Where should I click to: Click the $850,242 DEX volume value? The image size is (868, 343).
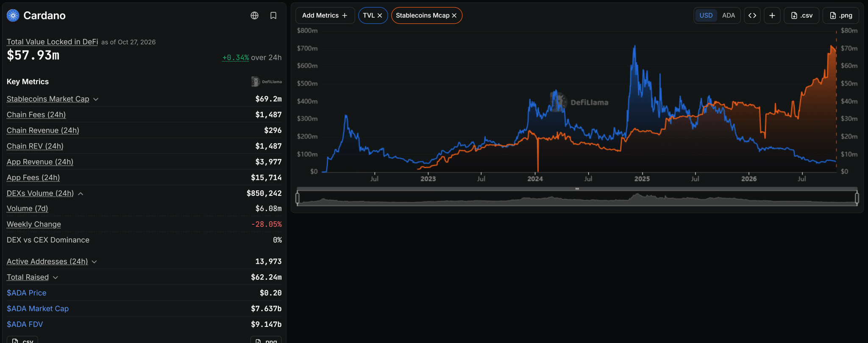(264, 193)
